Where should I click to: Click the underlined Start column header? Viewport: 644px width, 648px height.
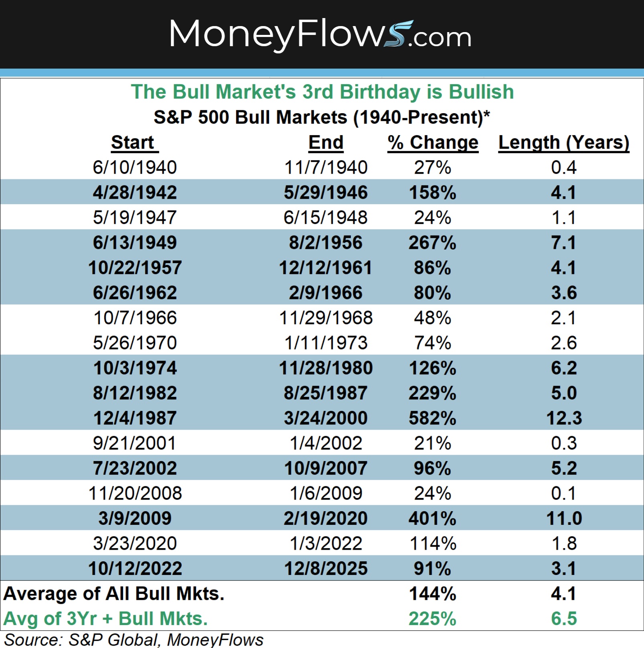click(133, 142)
